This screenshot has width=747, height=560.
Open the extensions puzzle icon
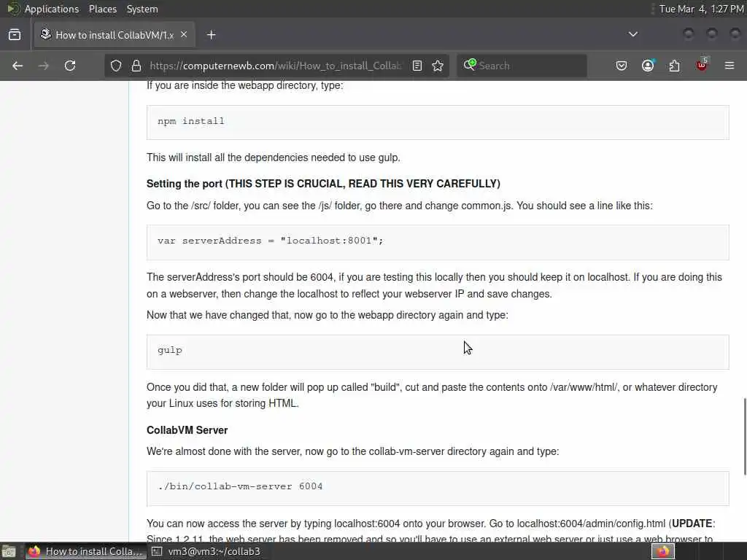pos(674,66)
